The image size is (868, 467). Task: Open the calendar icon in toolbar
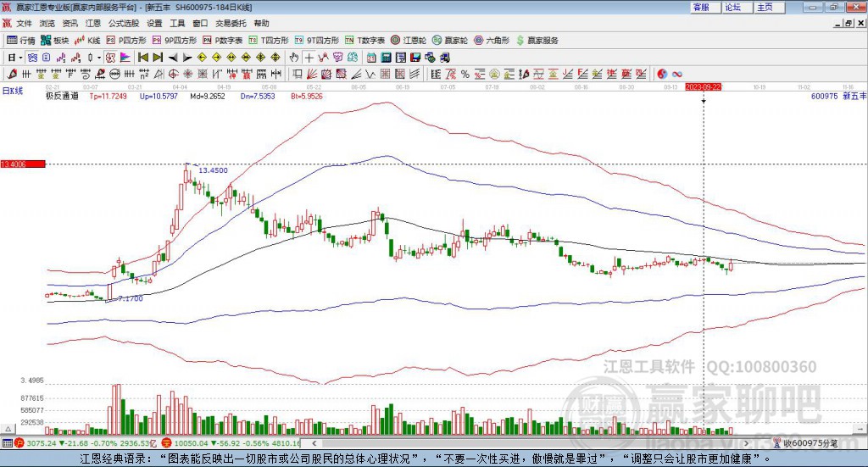tap(371, 58)
